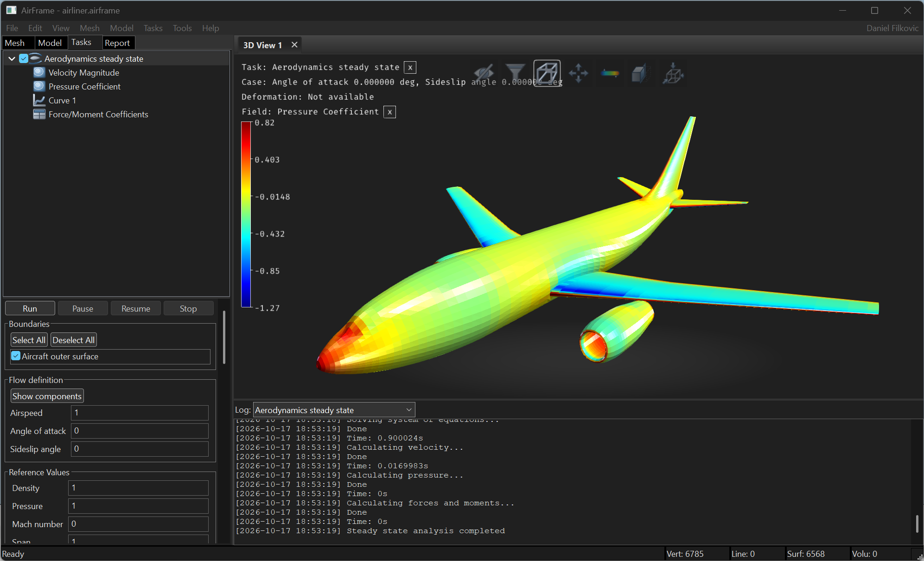Focus the Airspeed input field
Screen dimensions: 924x561
pos(140,413)
